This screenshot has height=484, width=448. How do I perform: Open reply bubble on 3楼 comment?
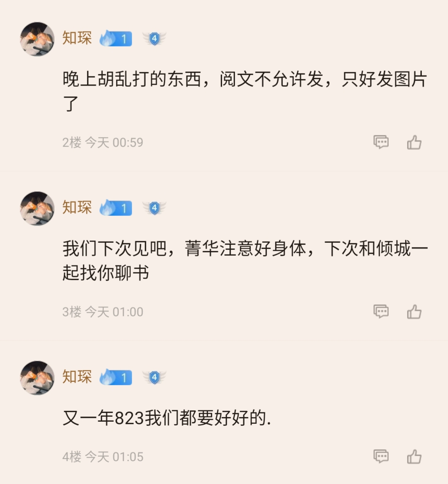381,312
